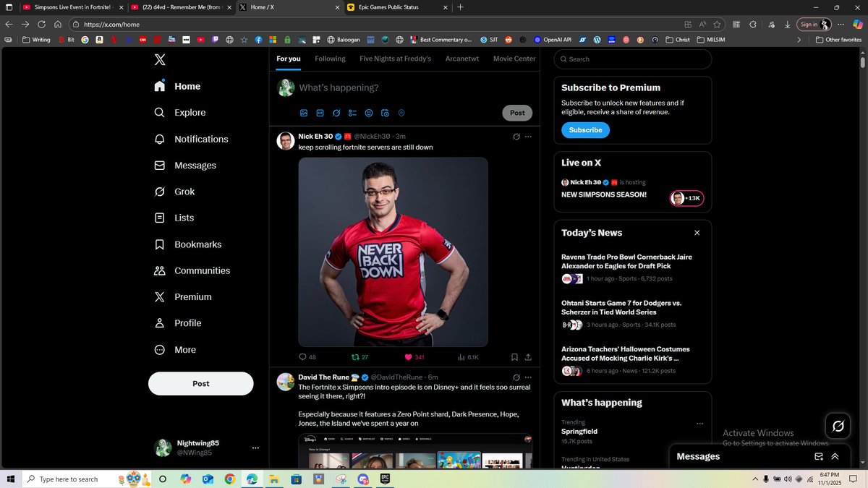Add a GIF to new post

coord(320,113)
